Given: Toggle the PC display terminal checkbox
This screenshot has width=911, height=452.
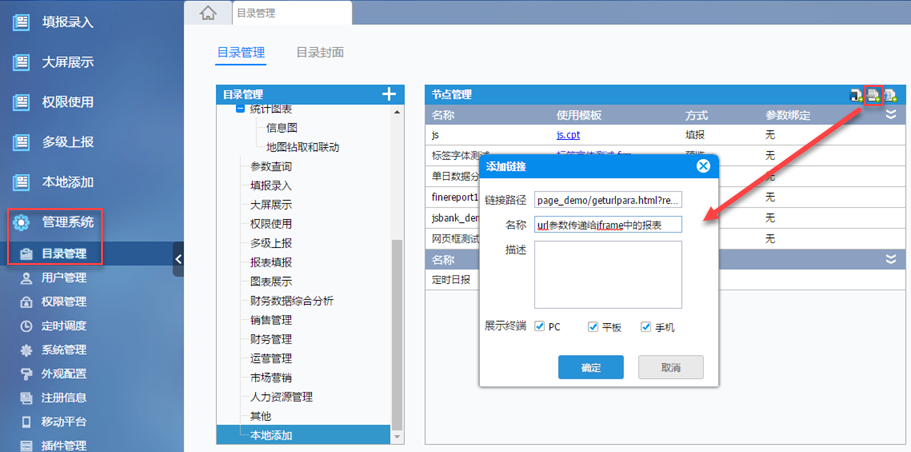Looking at the screenshot, I should click(539, 327).
